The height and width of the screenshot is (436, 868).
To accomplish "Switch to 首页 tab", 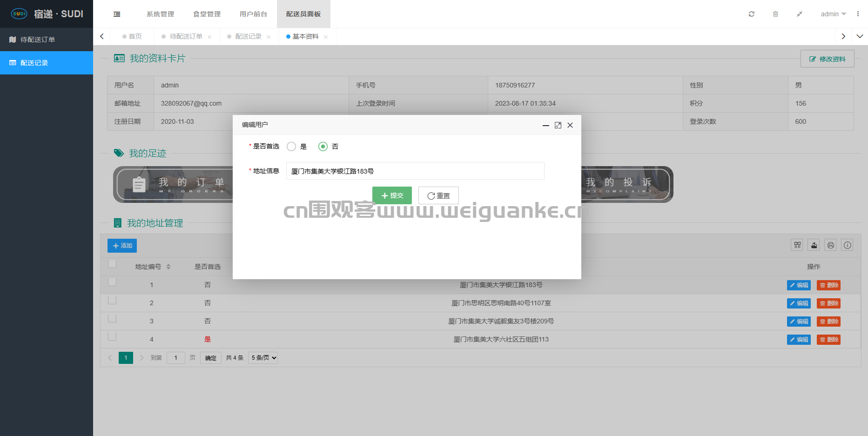I will (132, 36).
